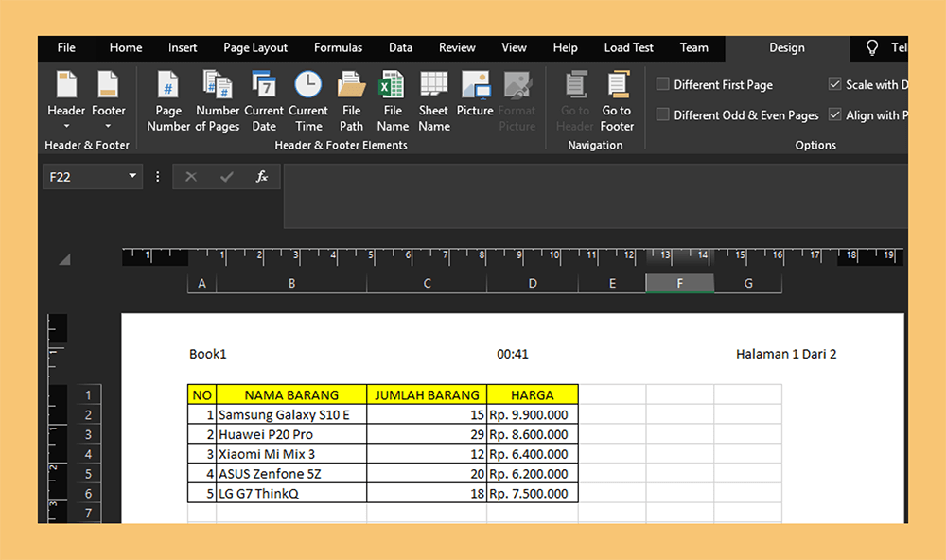
Task: Select column F header
Action: [680, 283]
